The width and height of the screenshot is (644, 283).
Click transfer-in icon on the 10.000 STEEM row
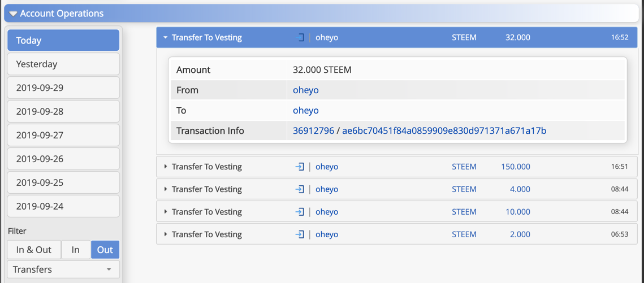click(300, 212)
